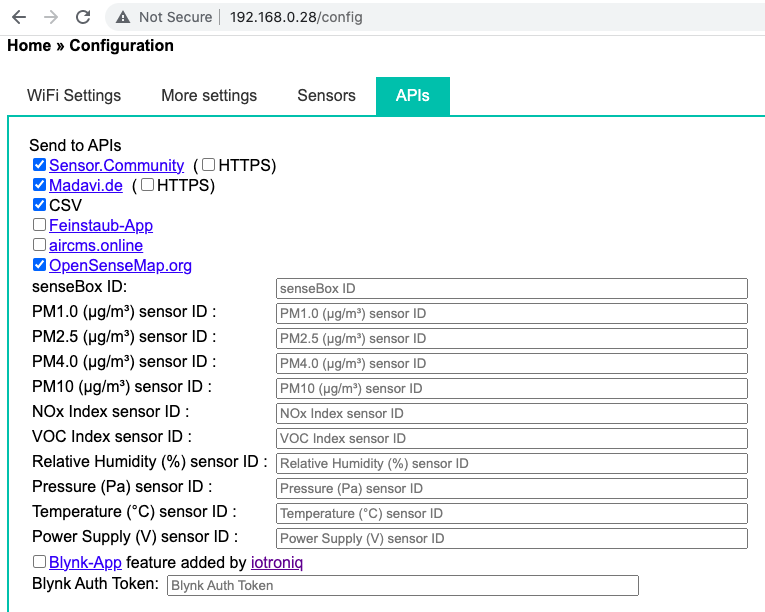Enable the Blynk-App checkbox
The image size is (765, 612).
[39, 562]
